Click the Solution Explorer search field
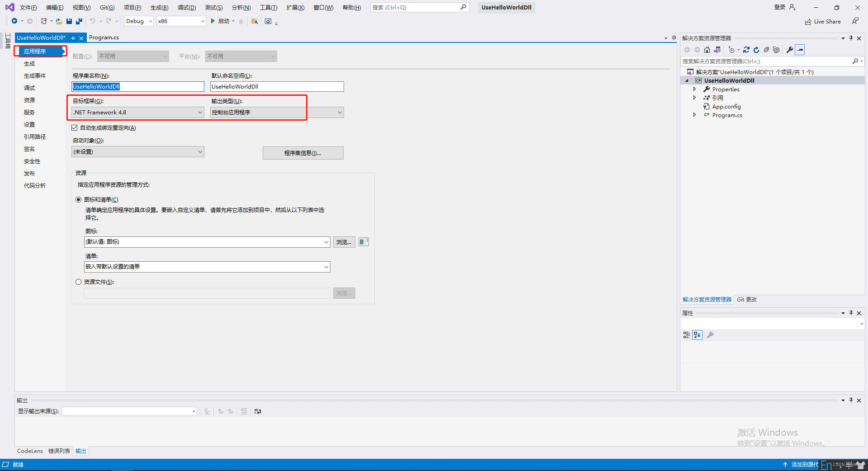868x471 pixels. (x=772, y=61)
